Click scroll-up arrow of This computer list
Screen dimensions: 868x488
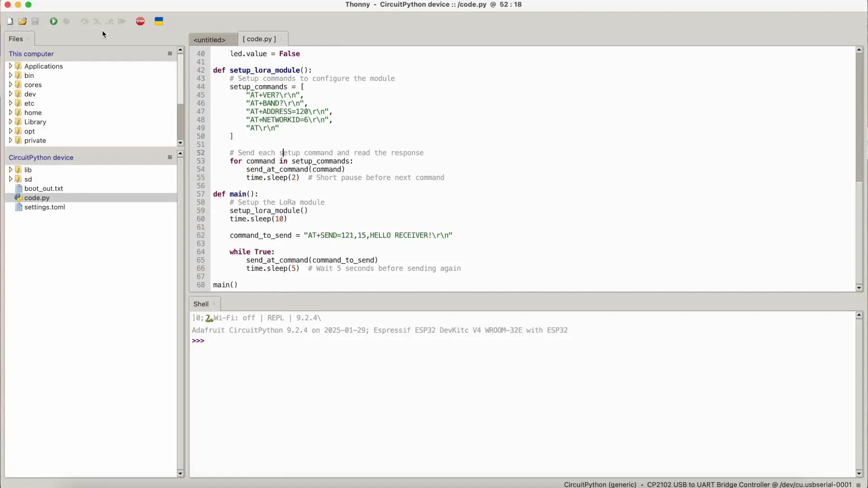tap(181, 50)
